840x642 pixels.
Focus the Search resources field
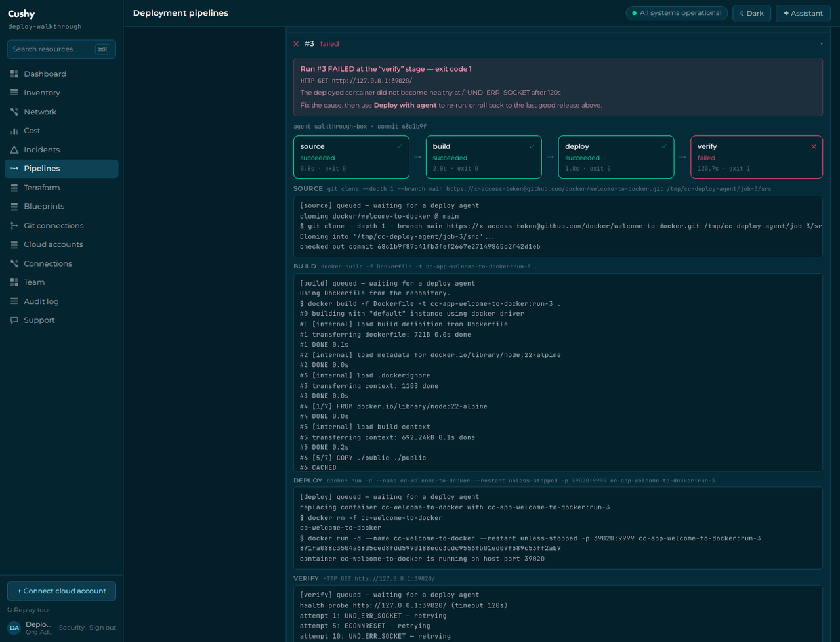(62, 49)
